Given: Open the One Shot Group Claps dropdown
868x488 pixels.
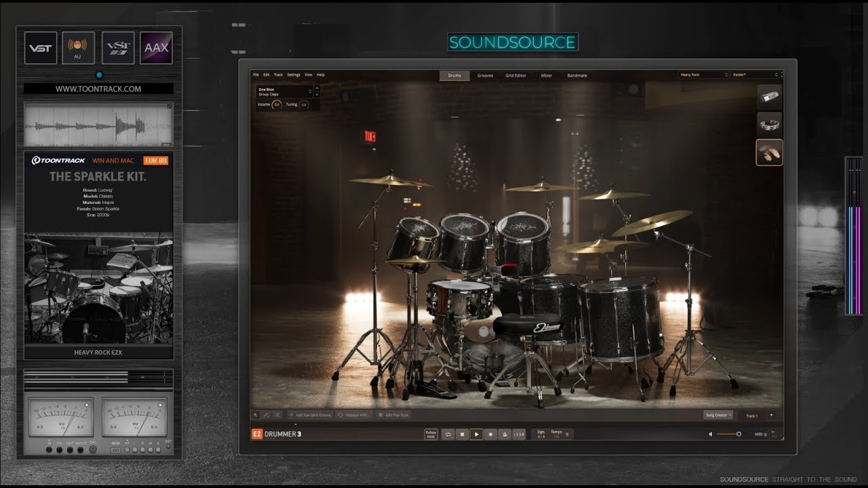Looking at the screenshot, I should [283, 91].
